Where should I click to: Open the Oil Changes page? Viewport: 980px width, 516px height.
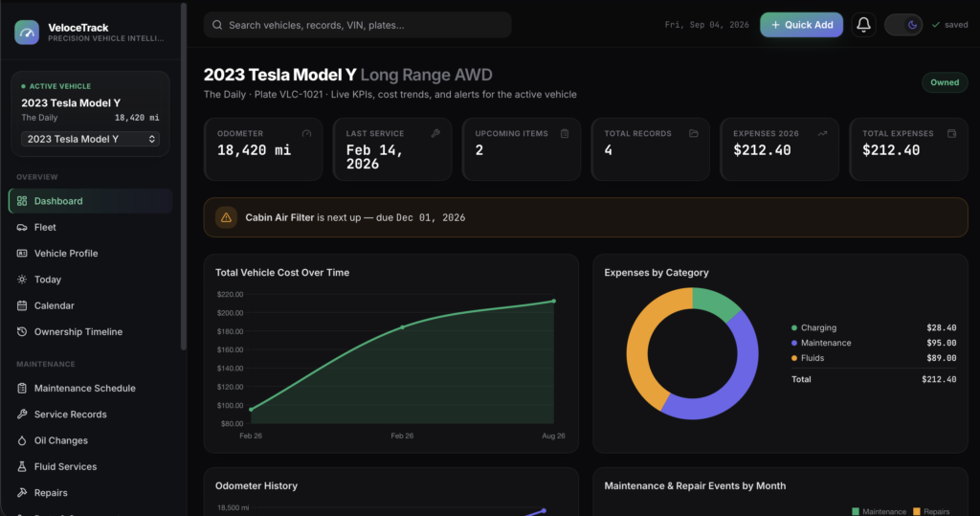(91, 440)
